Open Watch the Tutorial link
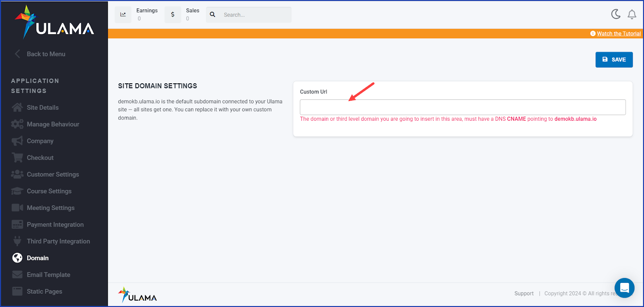Viewport: 644px width, 307px height. pos(619,33)
